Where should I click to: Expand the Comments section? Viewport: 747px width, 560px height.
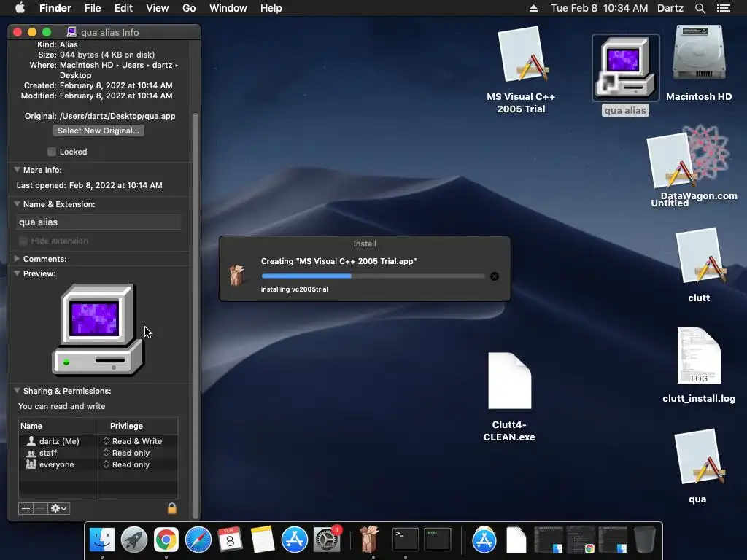point(17,259)
